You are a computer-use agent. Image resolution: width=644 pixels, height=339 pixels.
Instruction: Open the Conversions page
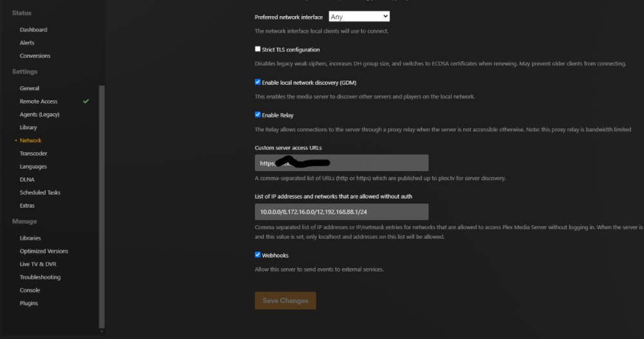click(x=35, y=56)
